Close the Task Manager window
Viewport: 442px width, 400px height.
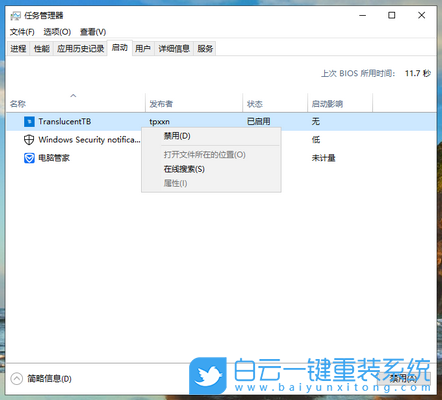point(421,15)
